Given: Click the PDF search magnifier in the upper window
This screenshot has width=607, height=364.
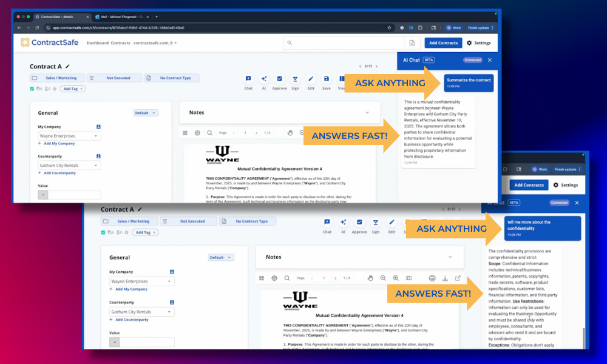Looking at the screenshot, I should 209,133.
